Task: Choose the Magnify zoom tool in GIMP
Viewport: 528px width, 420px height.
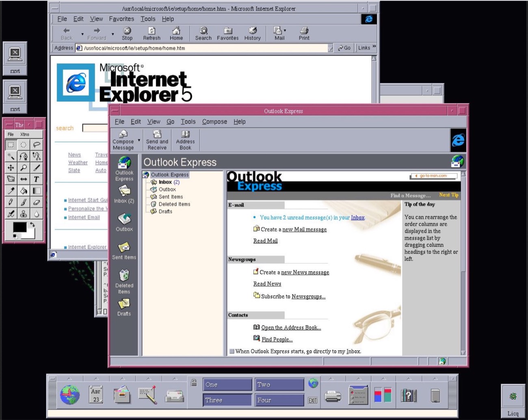Action: [x=24, y=168]
